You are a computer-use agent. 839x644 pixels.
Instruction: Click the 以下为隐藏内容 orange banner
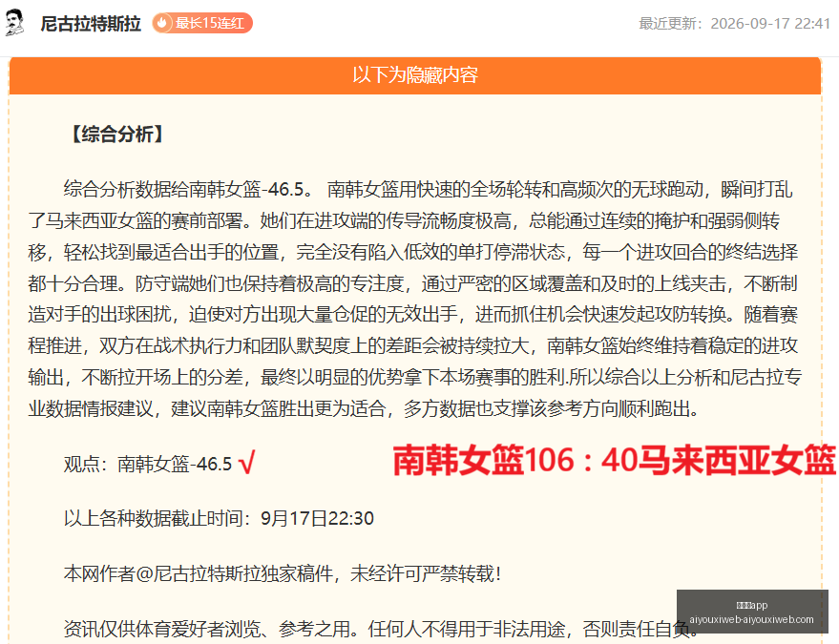[x=414, y=75]
